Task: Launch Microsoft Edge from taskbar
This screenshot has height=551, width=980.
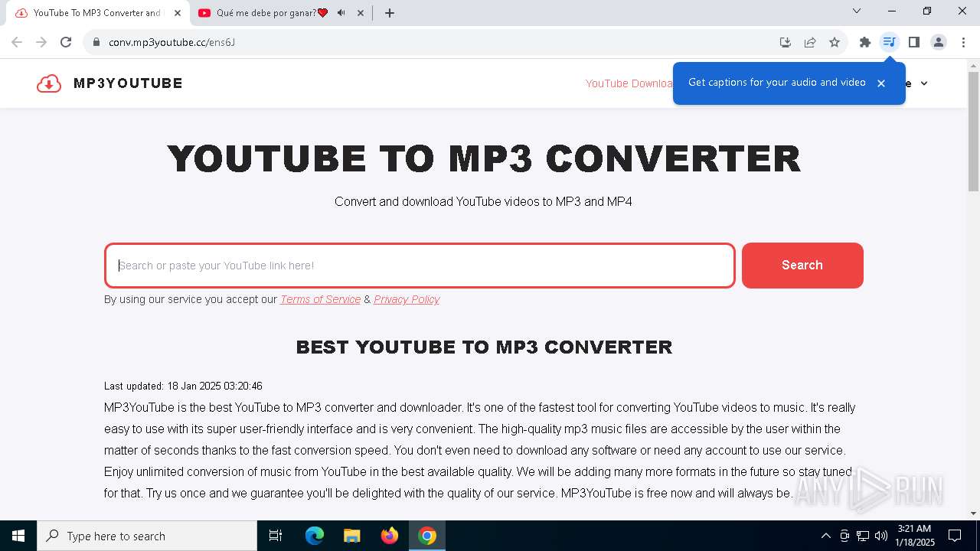Action: pos(315,536)
